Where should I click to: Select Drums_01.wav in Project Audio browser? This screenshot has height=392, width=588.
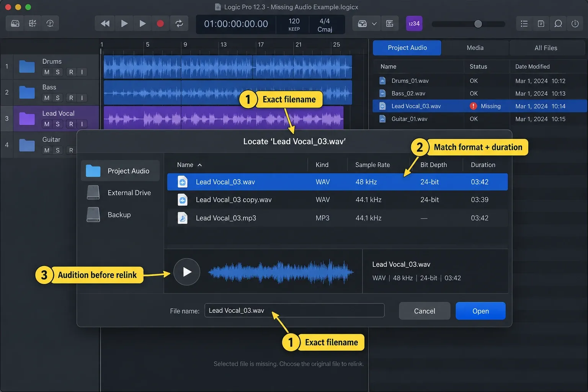tap(479, 81)
